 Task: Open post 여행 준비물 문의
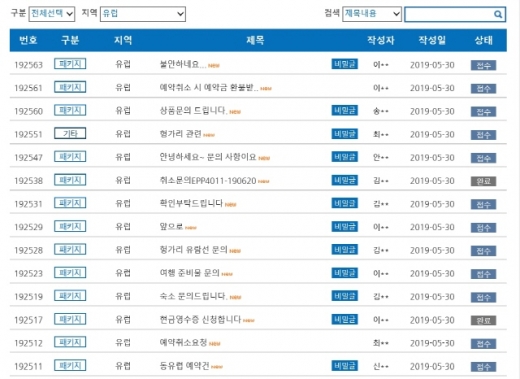pyautogui.click(x=189, y=273)
